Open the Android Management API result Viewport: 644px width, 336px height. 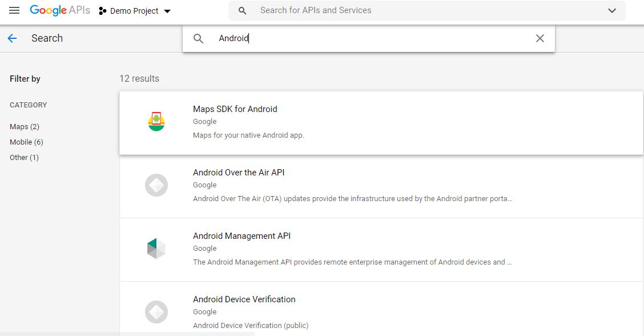[x=241, y=236]
